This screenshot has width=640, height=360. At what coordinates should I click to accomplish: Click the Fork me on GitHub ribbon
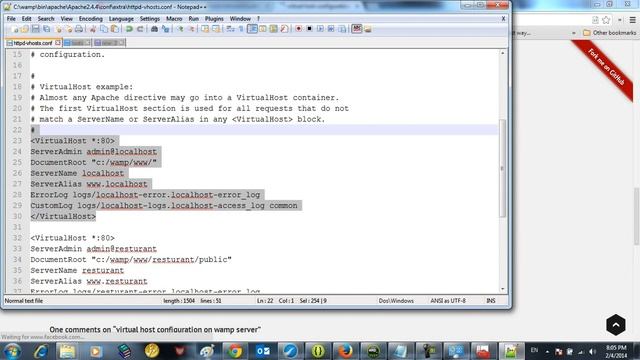(606, 67)
